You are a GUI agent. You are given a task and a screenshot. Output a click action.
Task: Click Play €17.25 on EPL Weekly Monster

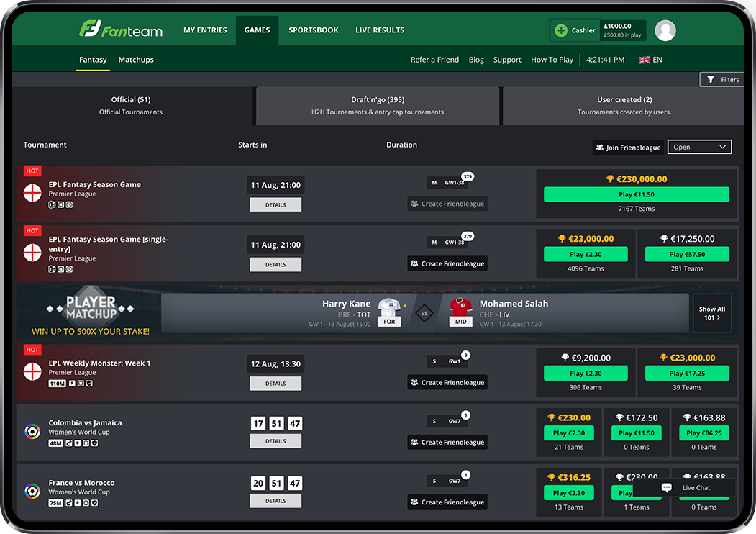pyautogui.click(x=687, y=374)
